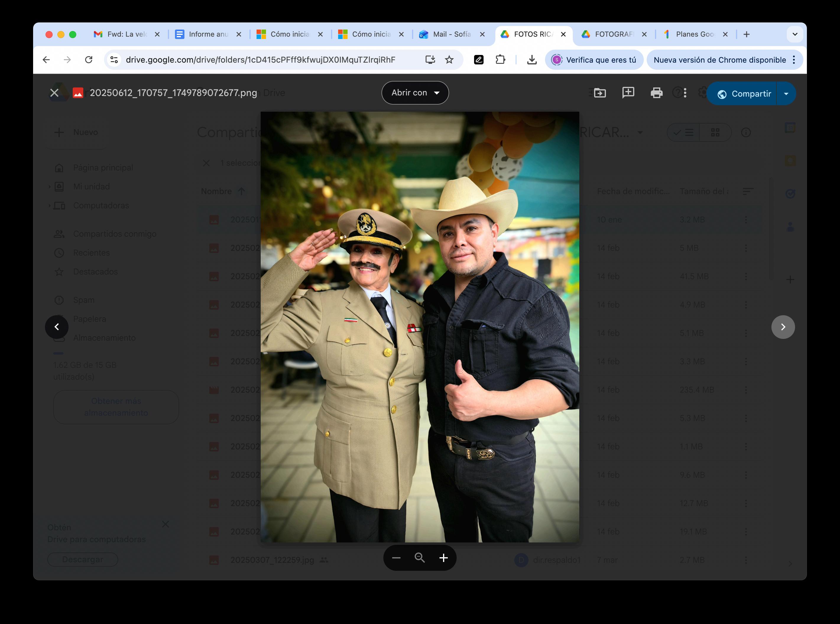Click Verifica que eres tú button
840x624 pixels.
pos(594,60)
